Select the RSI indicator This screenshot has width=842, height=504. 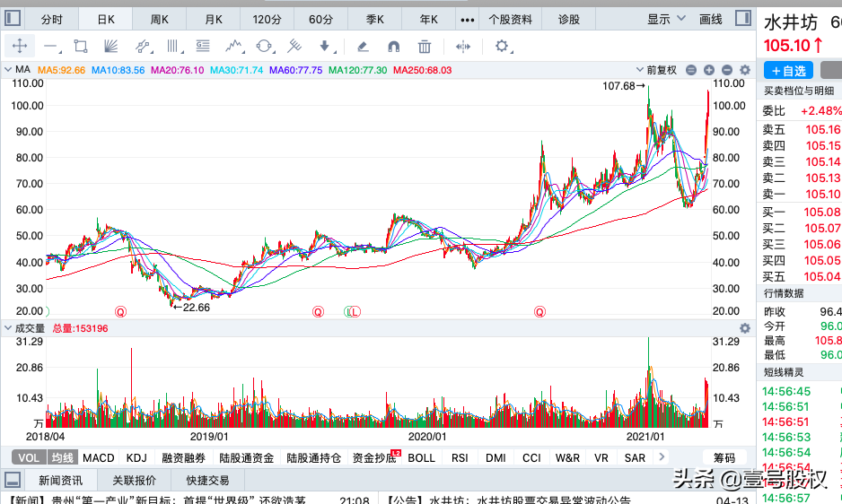click(460, 458)
